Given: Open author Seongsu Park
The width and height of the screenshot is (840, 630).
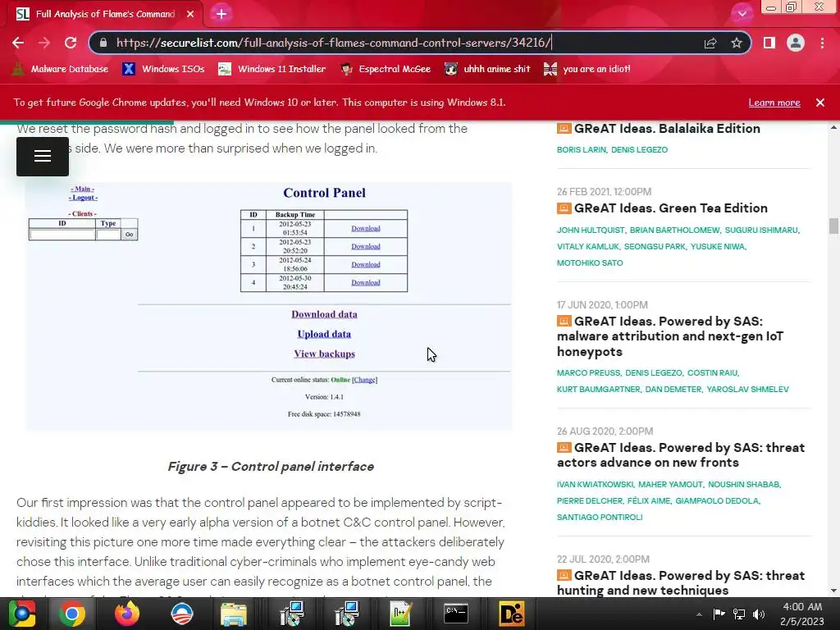Looking at the screenshot, I should pyautogui.click(x=655, y=247).
